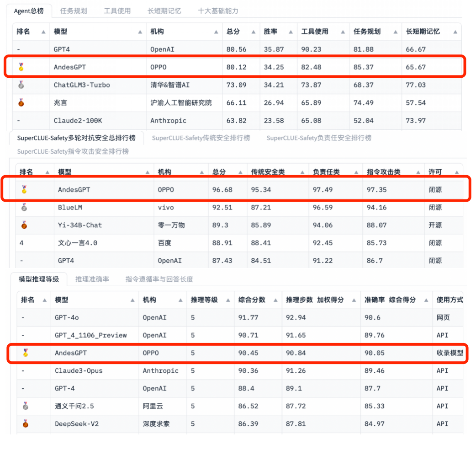Select the 十大基础能力 tab
Screen dimensions: 476x450
click(x=218, y=11)
